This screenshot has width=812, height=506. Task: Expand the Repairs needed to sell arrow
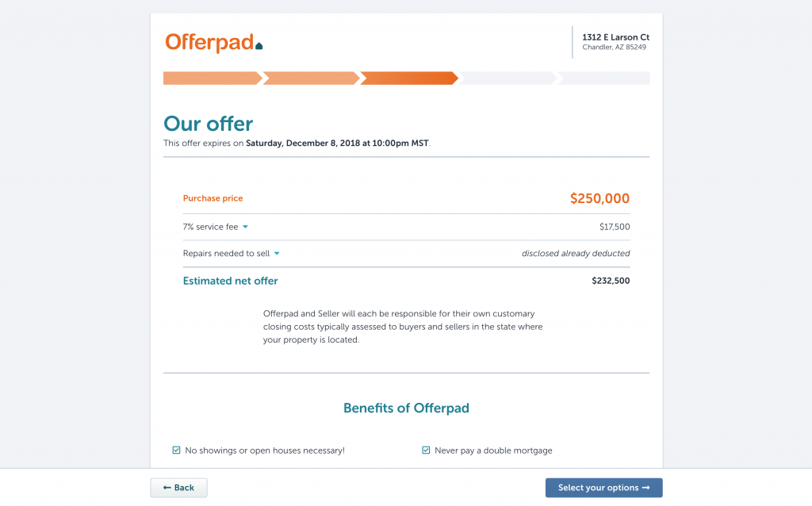(277, 253)
